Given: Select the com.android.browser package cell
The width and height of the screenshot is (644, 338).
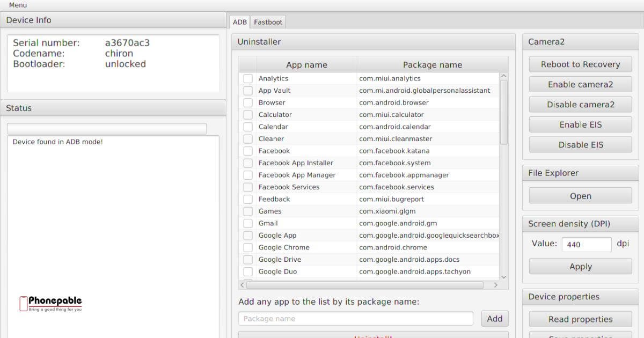Looking at the screenshot, I should pos(428,102).
